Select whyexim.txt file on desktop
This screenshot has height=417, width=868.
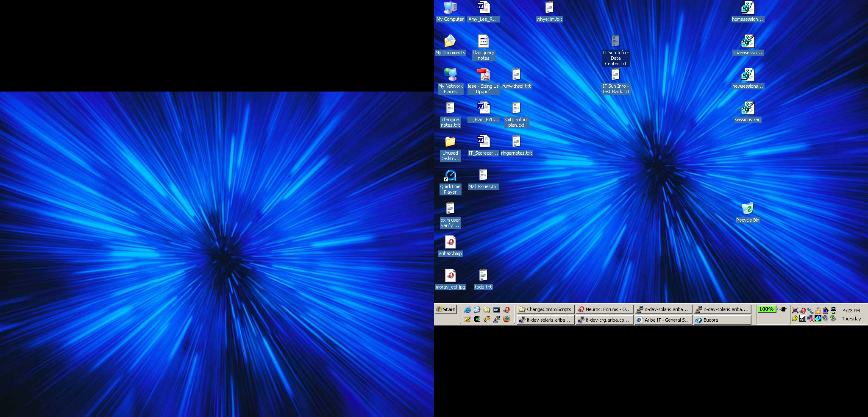coord(549,12)
